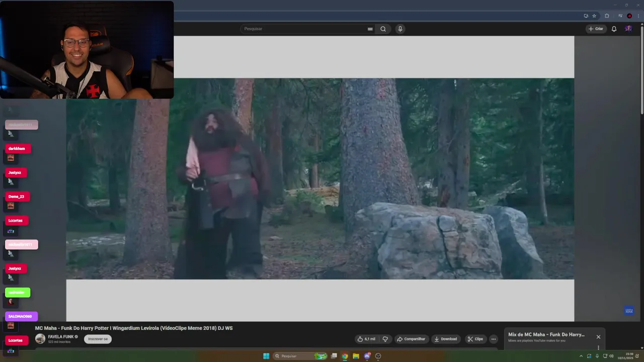Open the on-screen keyboard icon in search box
This screenshot has width=644, height=362.
click(x=370, y=29)
